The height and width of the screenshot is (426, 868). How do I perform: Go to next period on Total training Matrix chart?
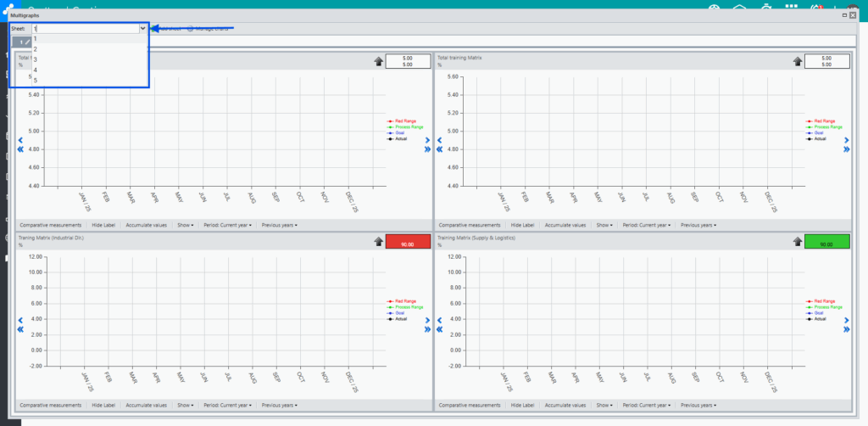[x=847, y=140]
